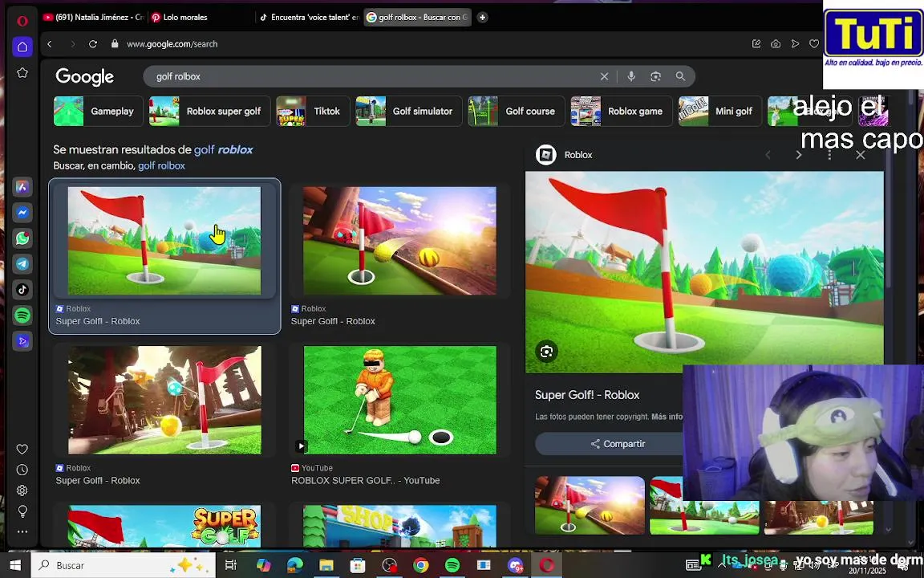Open the heart pinboards icon in sidebar
This screenshot has width=924, height=578.
point(22,449)
